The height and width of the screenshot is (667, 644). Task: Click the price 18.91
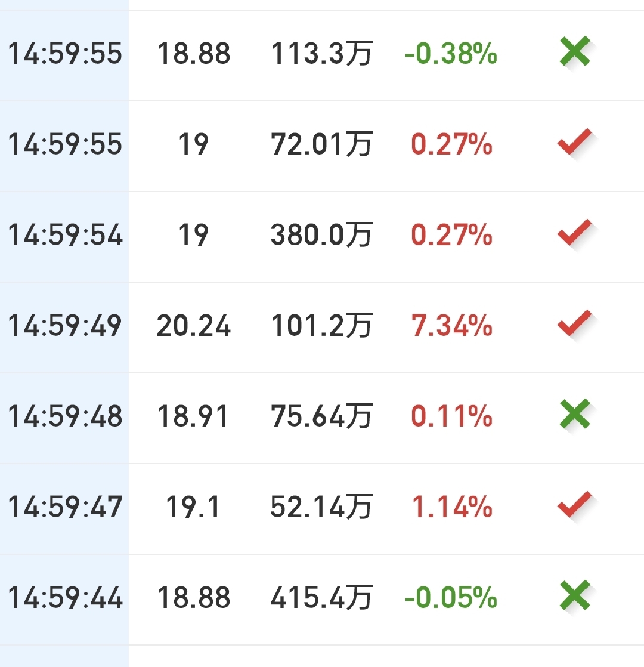point(193,416)
